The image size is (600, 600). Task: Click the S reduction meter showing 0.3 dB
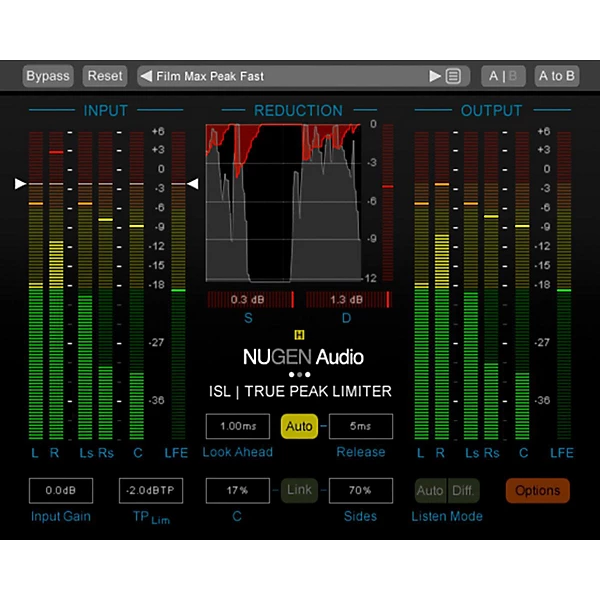click(251, 300)
